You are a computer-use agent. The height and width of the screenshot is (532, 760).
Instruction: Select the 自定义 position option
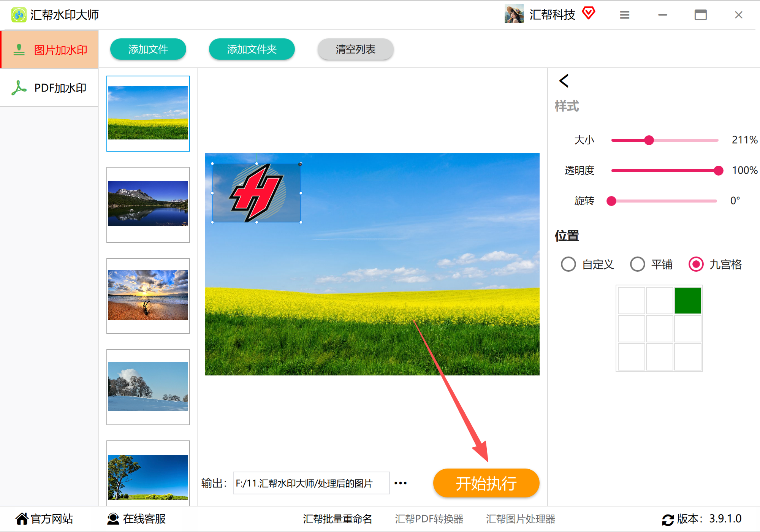(x=568, y=264)
